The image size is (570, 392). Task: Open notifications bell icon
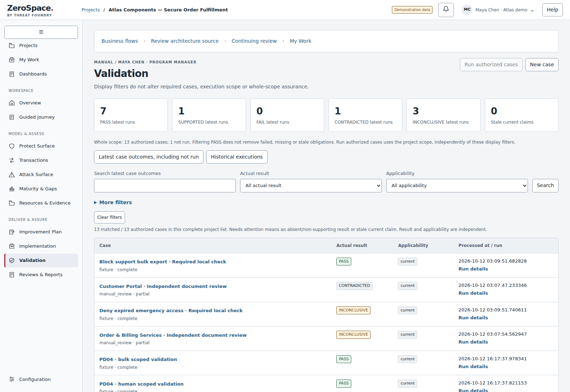click(446, 10)
